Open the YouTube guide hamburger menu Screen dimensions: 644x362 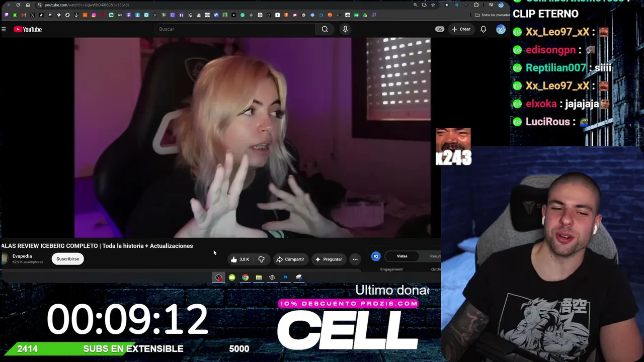4,29
